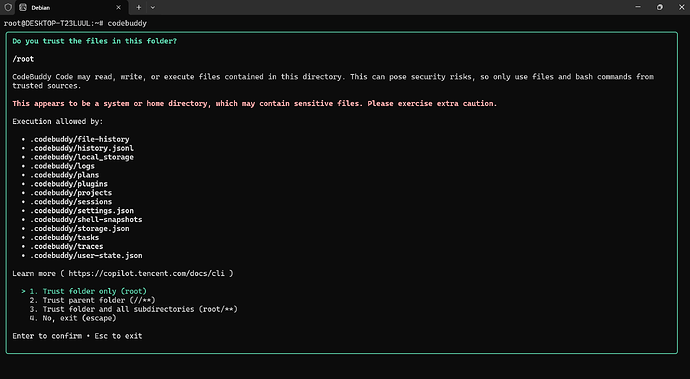Pick option 3 Trust folder and all subdirectories
The height and width of the screenshot is (379, 690).
pyautogui.click(x=133, y=309)
